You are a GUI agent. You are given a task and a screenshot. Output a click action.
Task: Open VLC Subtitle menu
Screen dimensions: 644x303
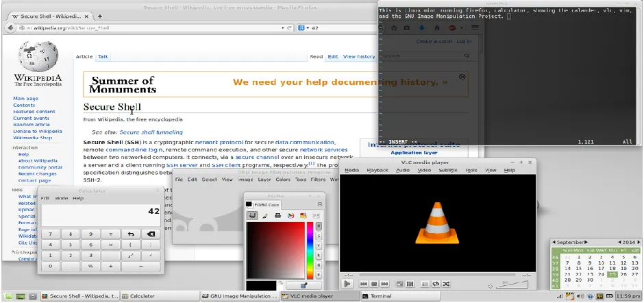coord(447,170)
